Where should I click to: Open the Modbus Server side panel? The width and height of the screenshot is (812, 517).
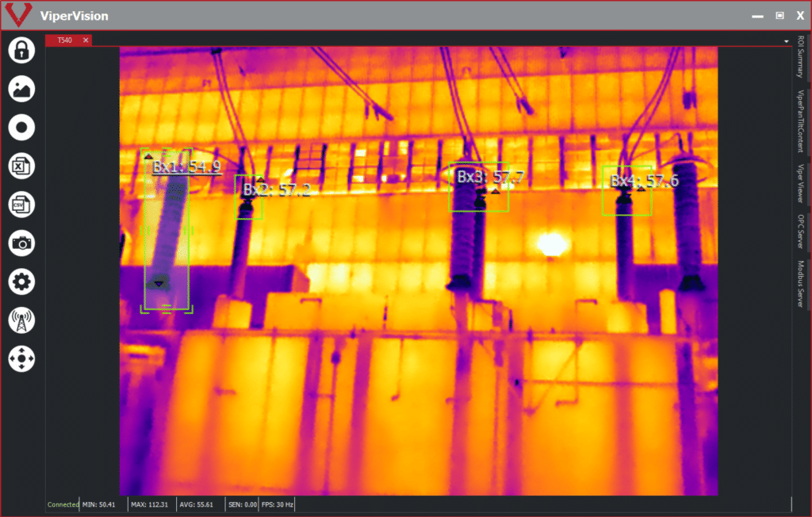801,284
